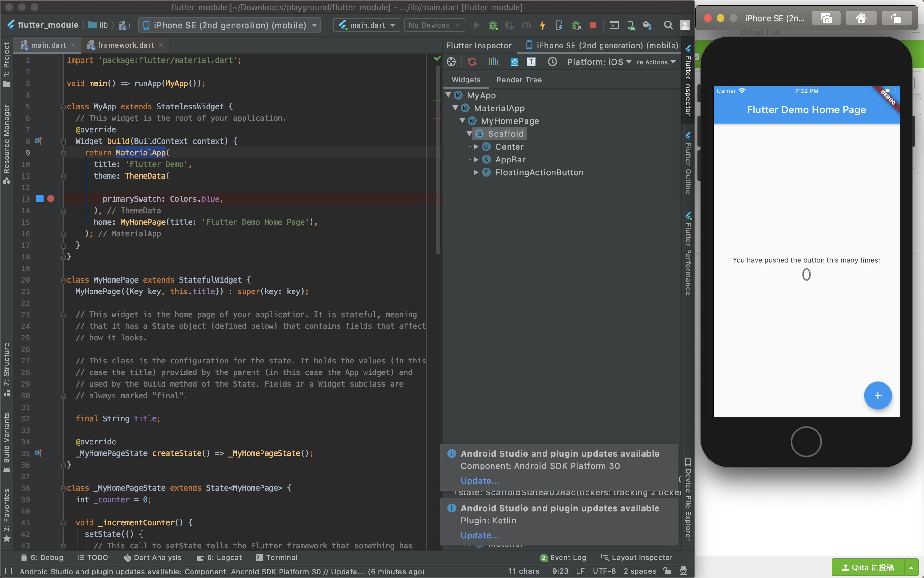924x578 pixels.
Task: Open the 6: Logcat tool tab
Action: pyautogui.click(x=219, y=557)
